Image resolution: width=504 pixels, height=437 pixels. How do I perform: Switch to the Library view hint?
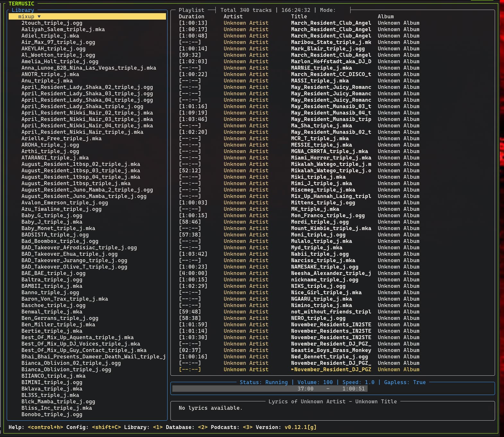click(x=158, y=427)
